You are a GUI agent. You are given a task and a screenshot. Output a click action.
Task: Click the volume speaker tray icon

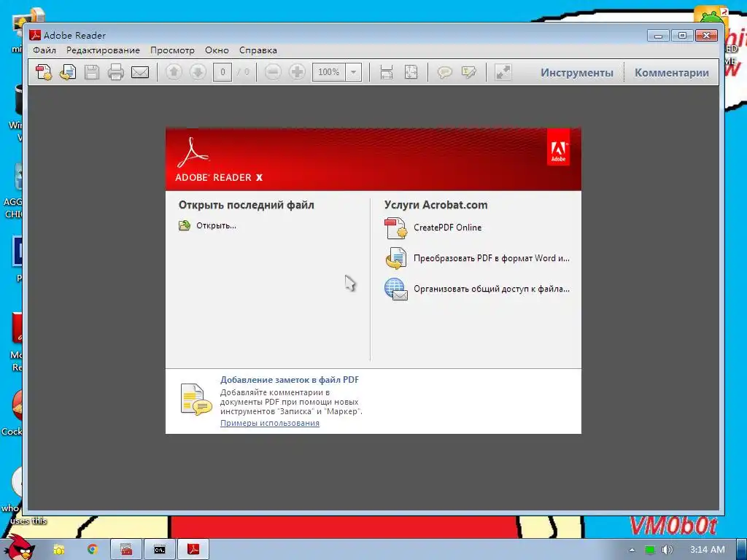pyautogui.click(x=667, y=550)
